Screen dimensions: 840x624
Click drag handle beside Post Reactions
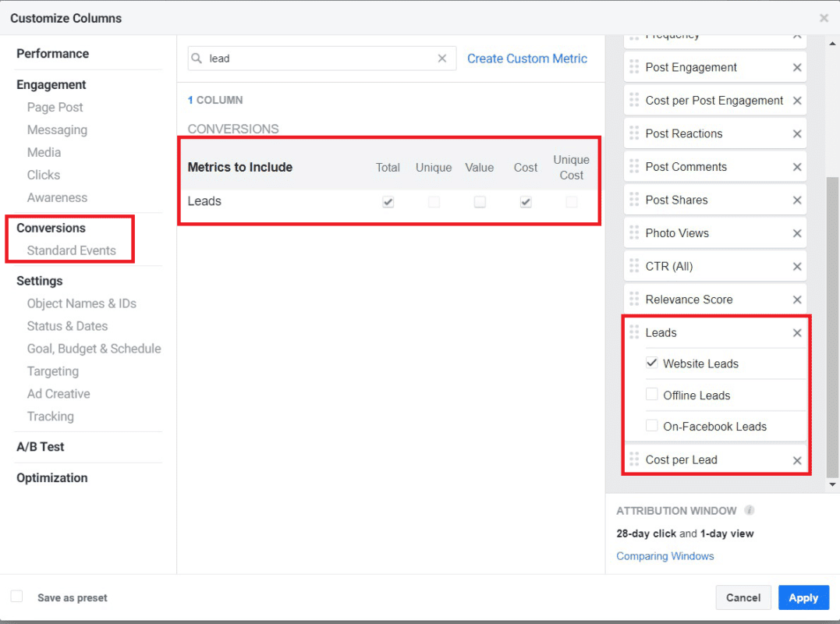[x=634, y=134]
